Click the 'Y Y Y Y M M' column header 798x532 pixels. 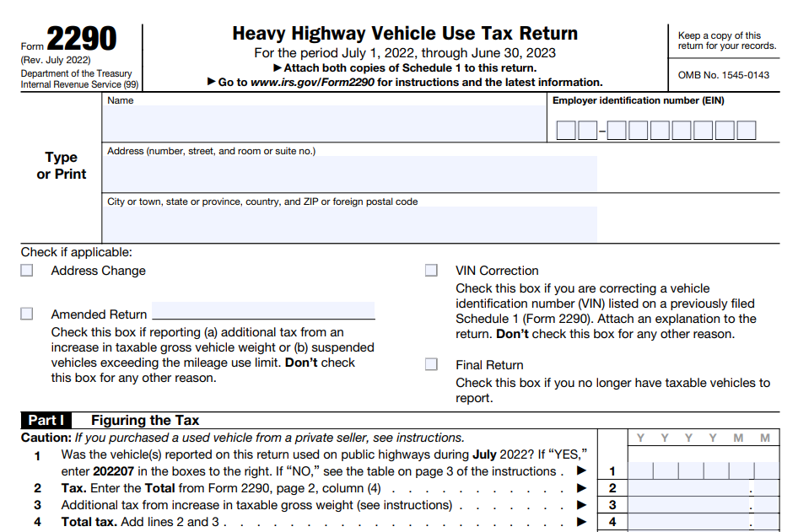(704, 438)
